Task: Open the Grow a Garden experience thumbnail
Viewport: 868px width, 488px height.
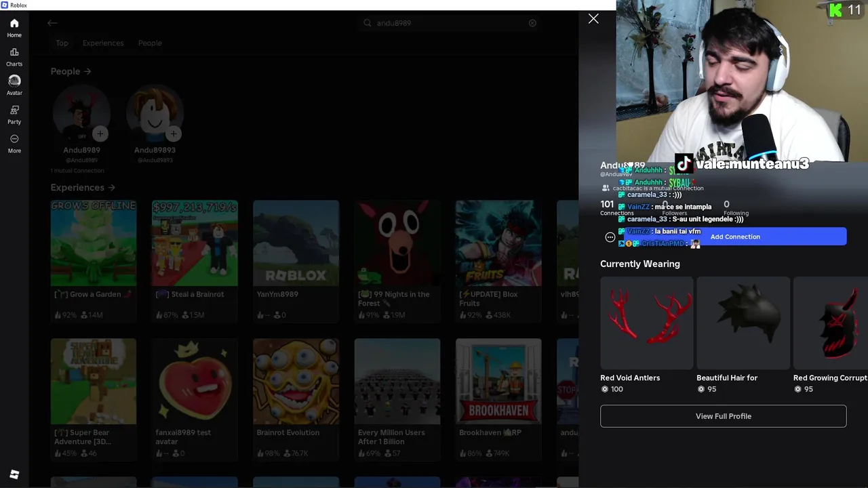Action: coord(94,243)
